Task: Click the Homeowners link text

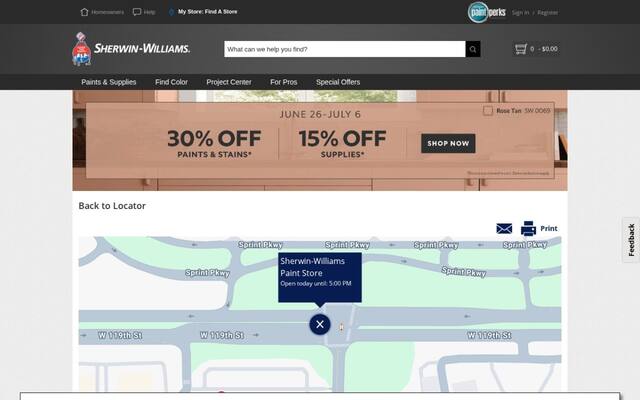Action: 107,12
